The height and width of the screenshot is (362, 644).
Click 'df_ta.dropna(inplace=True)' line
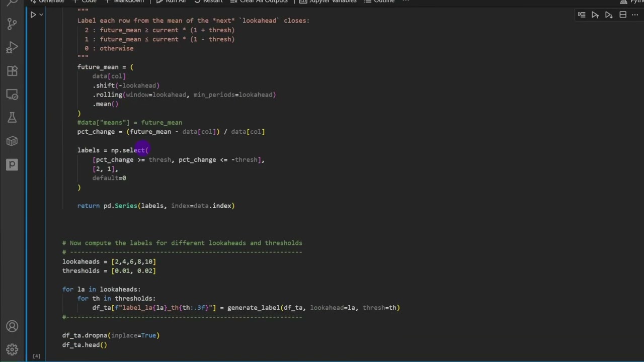pos(111,335)
